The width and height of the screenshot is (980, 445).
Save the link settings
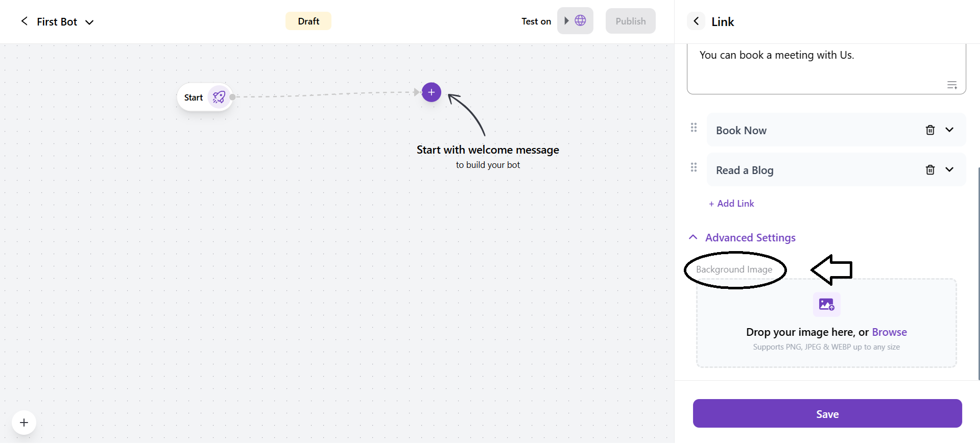[827, 414]
